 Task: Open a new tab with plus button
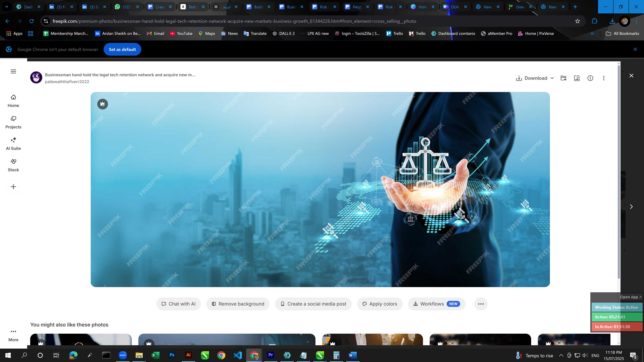click(x=575, y=7)
